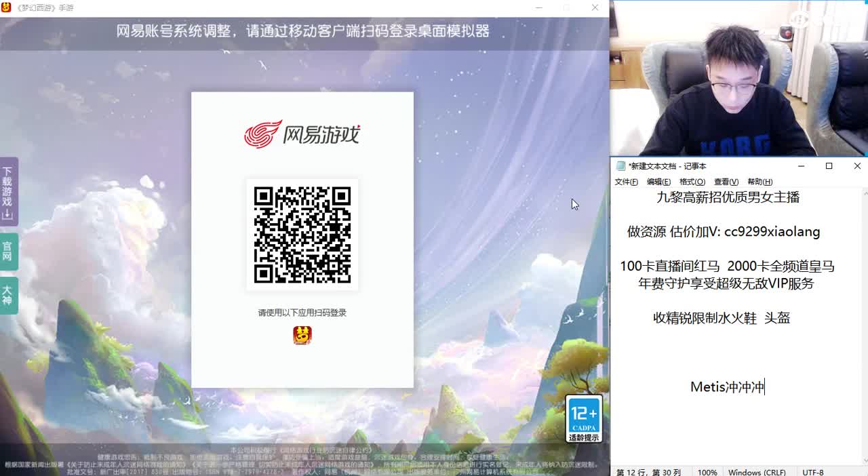Open the 大神 side tab
This screenshot has height=476, width=868.
[8, 295]
